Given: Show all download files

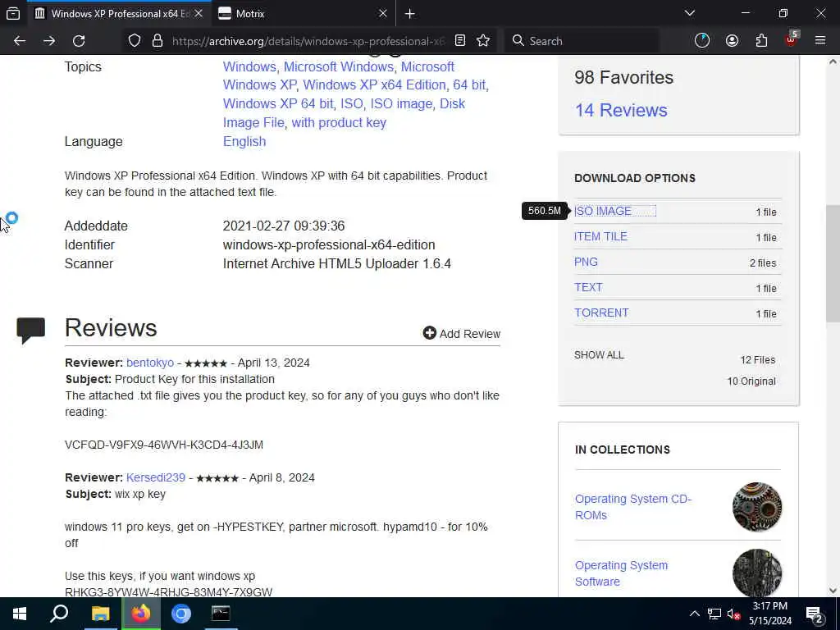Looking at the screenshot, I should (599, 355).
